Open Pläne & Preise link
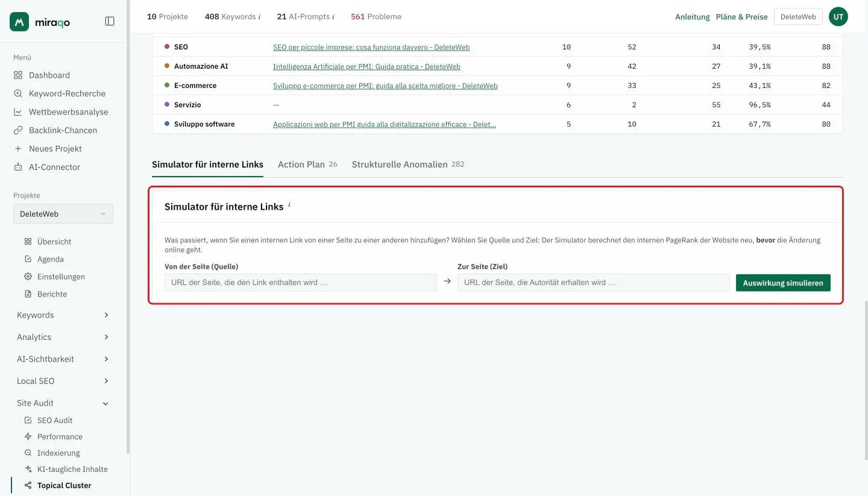This screenshot has width=868, height=496. click(x=741, y=17)
